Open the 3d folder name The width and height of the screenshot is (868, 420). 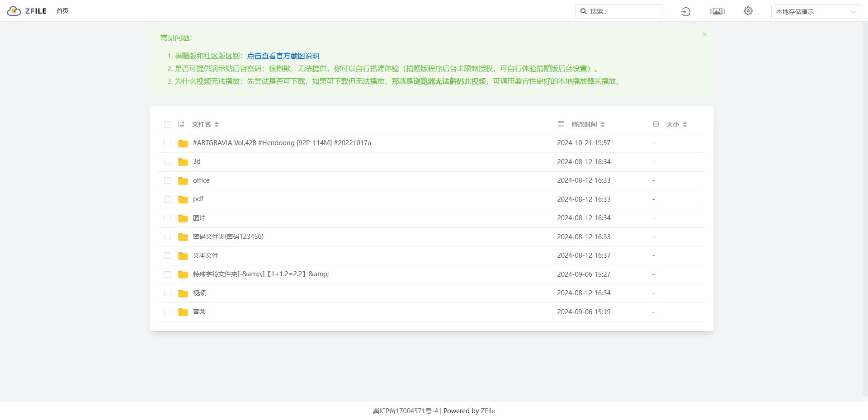point(197,161)
